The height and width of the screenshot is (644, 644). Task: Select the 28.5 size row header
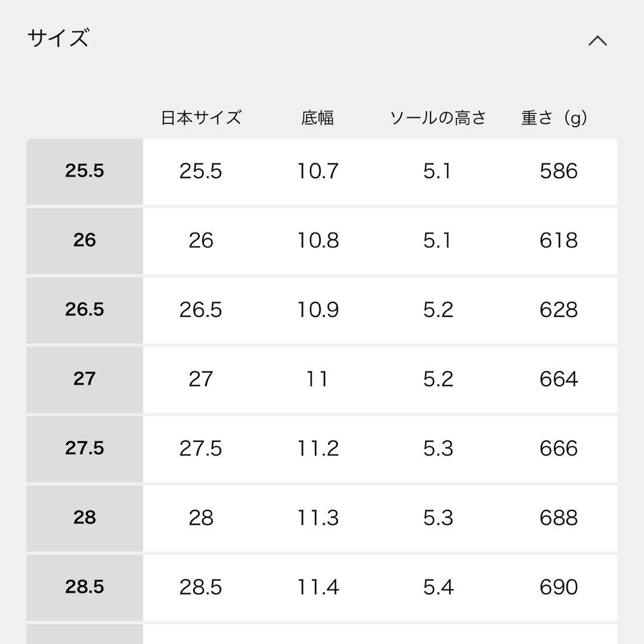click(83, 587)
